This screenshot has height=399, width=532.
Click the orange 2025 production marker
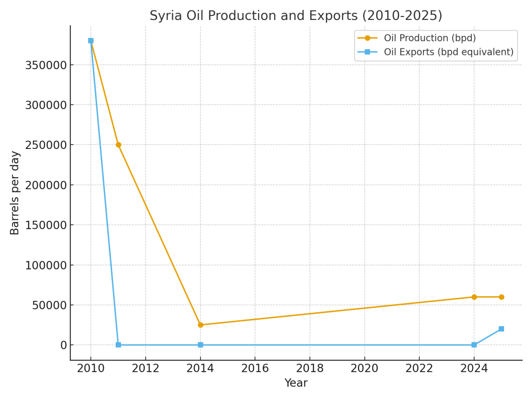pos(501,297)
